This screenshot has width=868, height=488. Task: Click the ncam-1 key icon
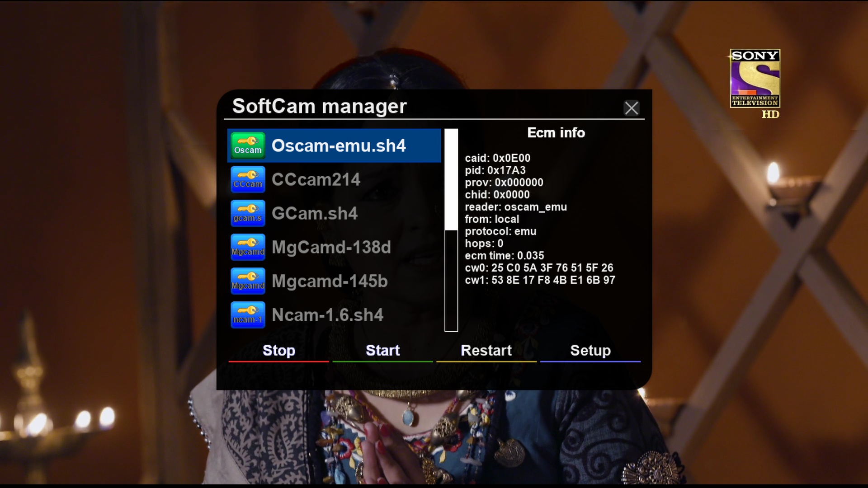[x=248, y=315]
